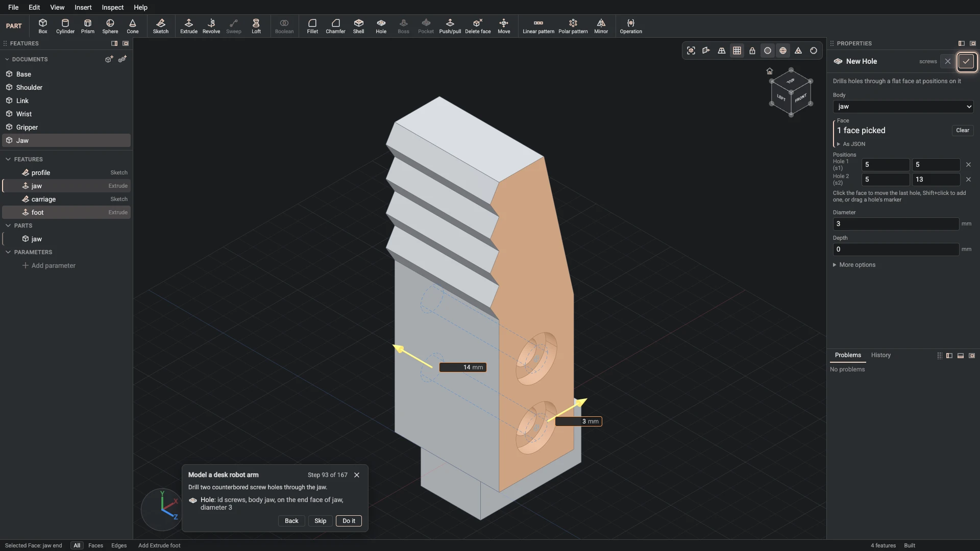The height and width of the screenshot is (551, 980).
Task: Select the Cylinder primitive tool
Action: tap(65, 26)
